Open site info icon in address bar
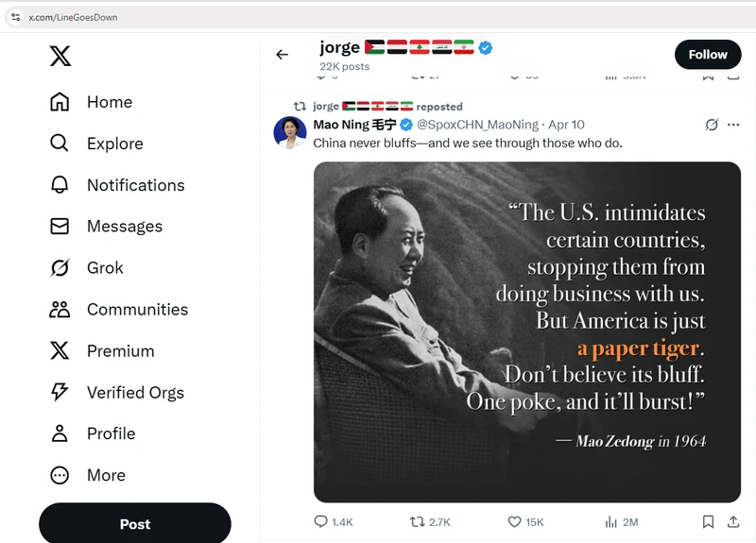 pos(15,17)
